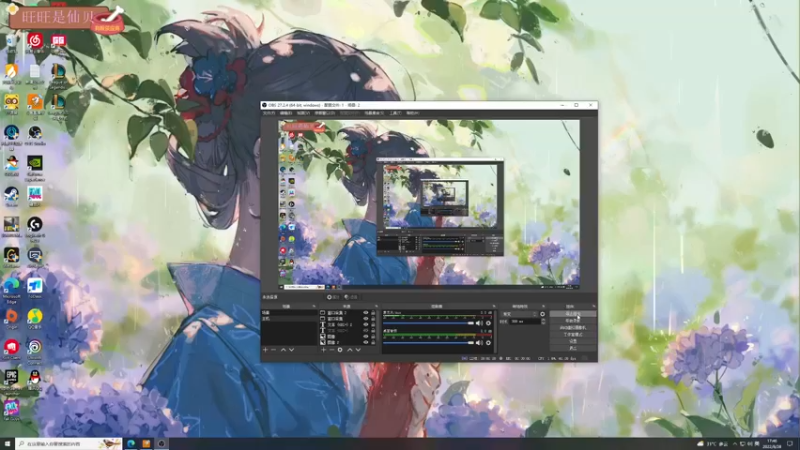Open the scene transition type dropdown
Image resolution: width=800 pixels, height=450 pixels.
[x=520, y=314]
